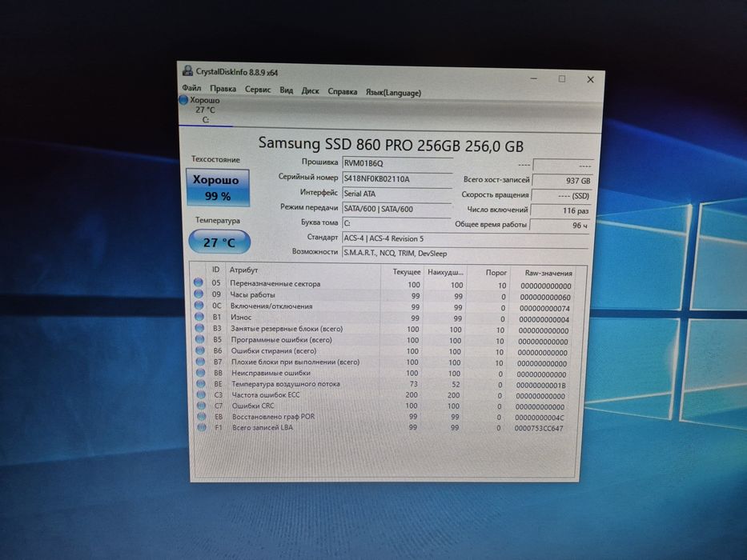Click the status icon for attribute 0C
The height and width of the screenshot is (560, 747).
coord(199,306)
